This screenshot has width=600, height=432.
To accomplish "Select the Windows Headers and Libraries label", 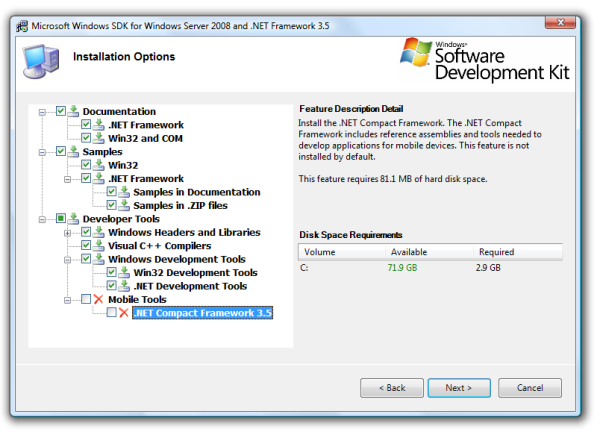I will click(x=184, y=232).
